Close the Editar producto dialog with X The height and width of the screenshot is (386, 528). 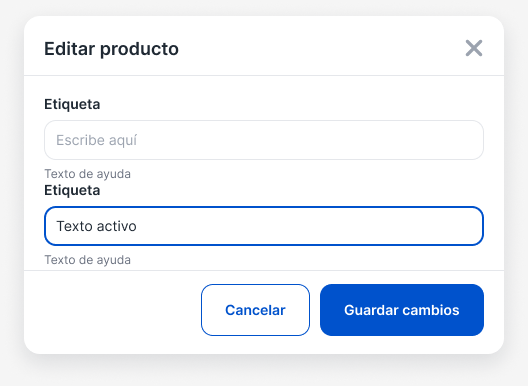(x=474, y=48)
